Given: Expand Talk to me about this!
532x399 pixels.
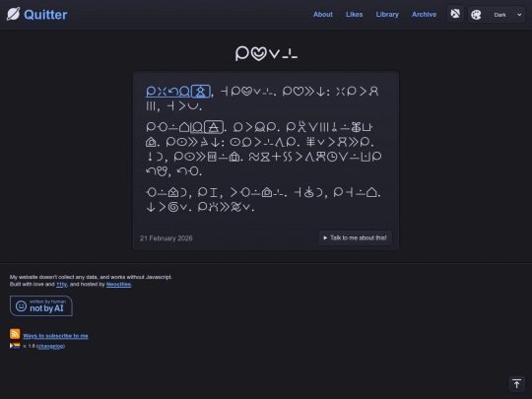Looking at the screenshot, I should (356, 237).
